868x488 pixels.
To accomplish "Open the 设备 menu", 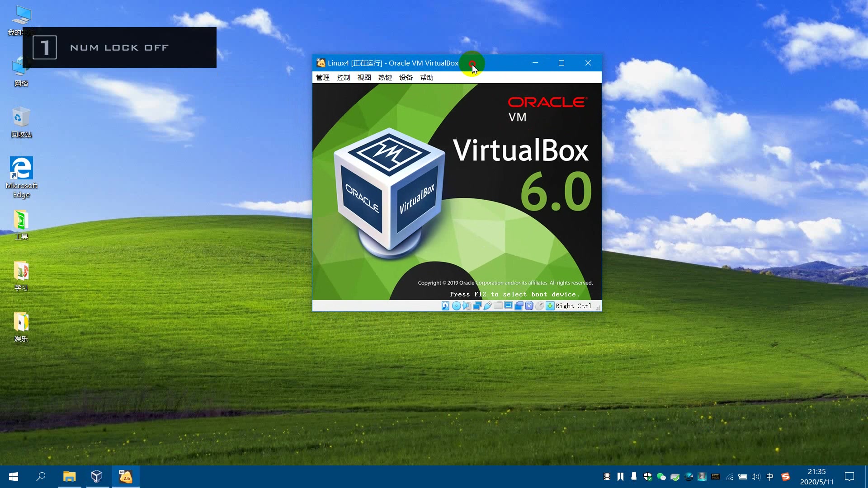I will tap(406, 77).
